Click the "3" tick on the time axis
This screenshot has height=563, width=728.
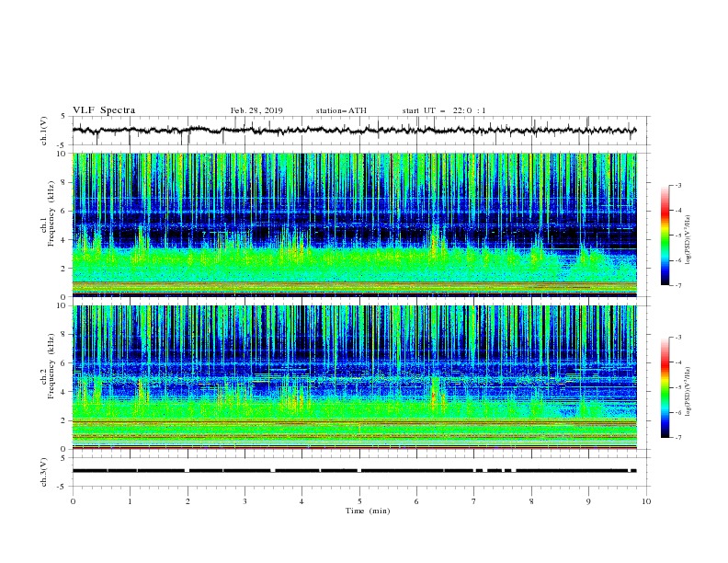click(x=245, y=501)
